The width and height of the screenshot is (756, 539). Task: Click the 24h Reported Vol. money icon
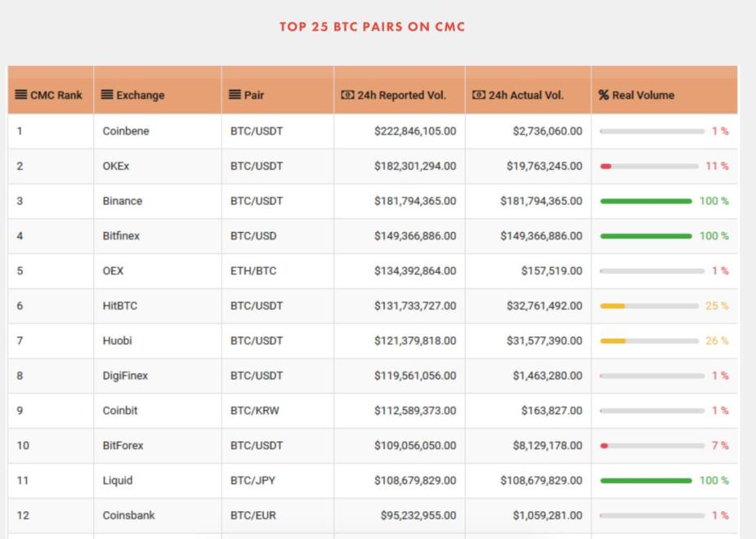click(347, 96)
